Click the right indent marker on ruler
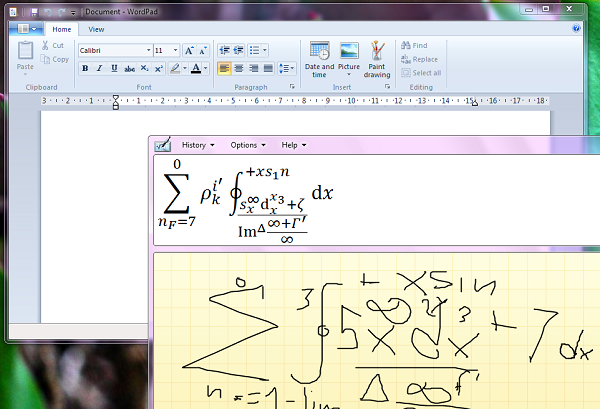Viewport: 600px width, 409px height. click(x=474, y=103)
